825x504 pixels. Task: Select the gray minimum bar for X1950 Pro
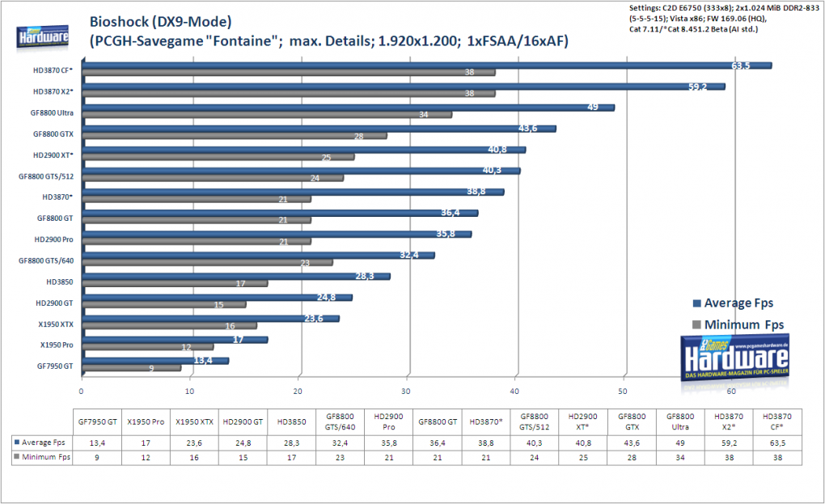pyautogui.click(x=147, y=347)
